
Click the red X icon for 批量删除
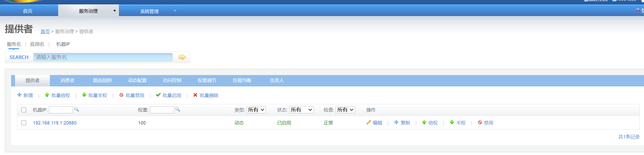point(195,95)
